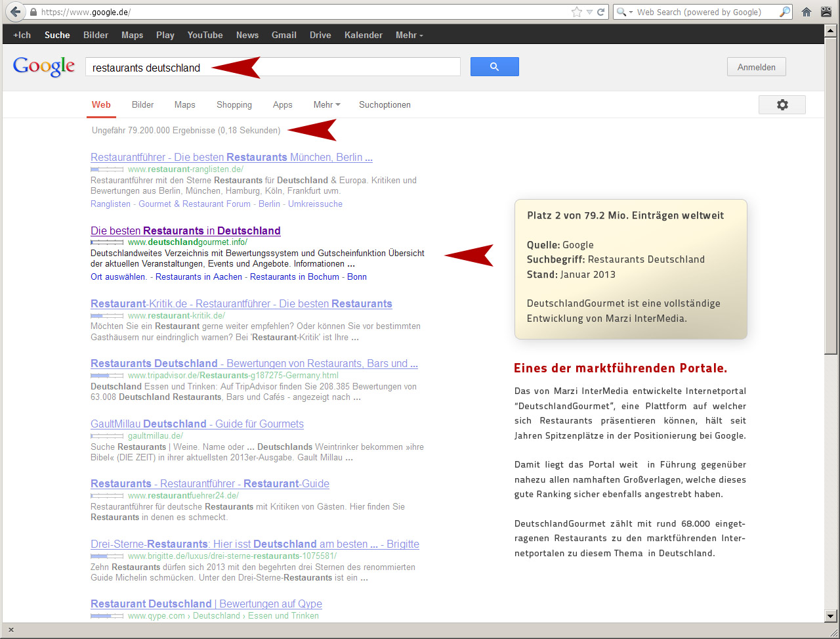The image size is (840, 639).
Task: Open News in the Google bar
Action: (x=247, y=35)
